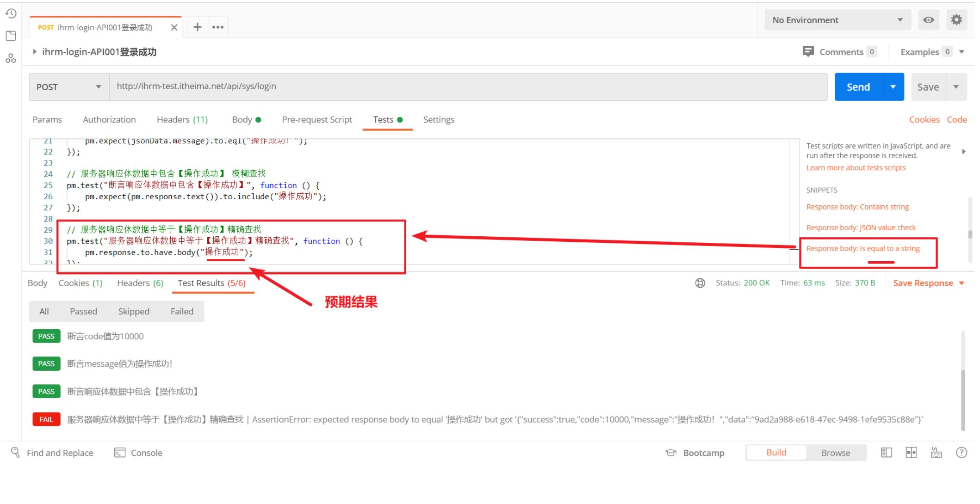Click the environment quick look eye icon

point(928,20)
